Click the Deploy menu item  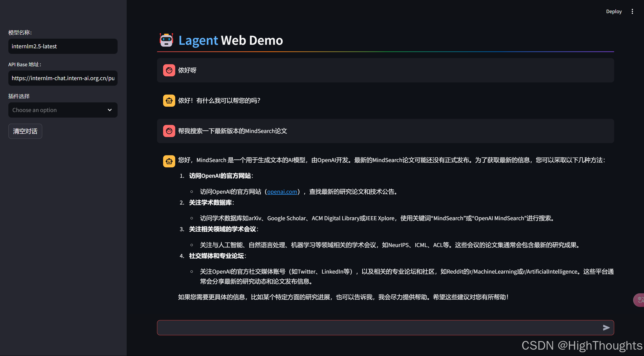pos(614,11)
